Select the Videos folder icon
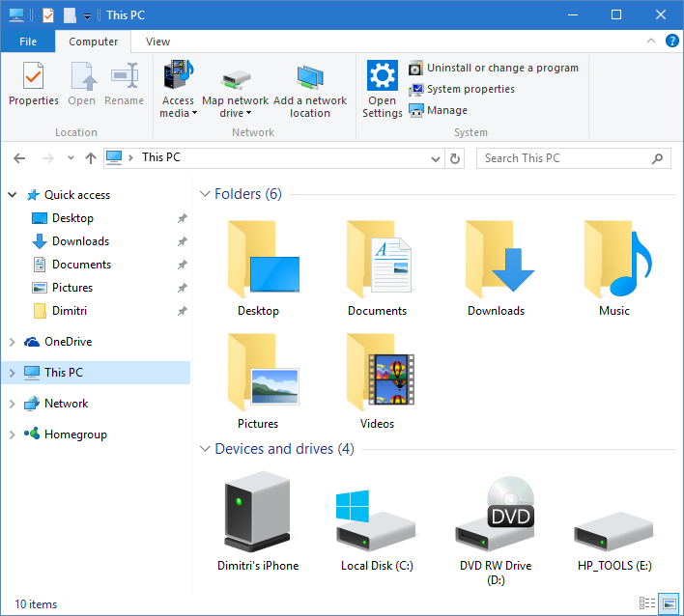The width and height of the screenshot is (684, 616). click(380, 372)
